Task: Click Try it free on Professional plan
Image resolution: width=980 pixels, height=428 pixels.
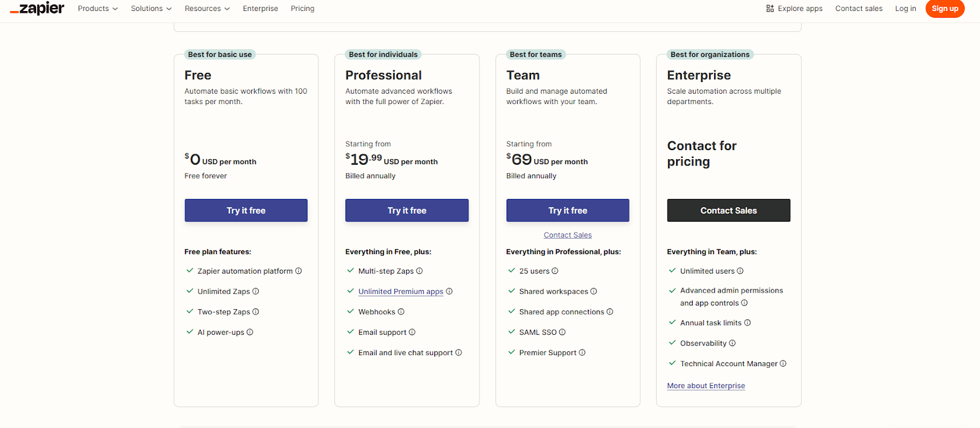Action: (407, 210)
